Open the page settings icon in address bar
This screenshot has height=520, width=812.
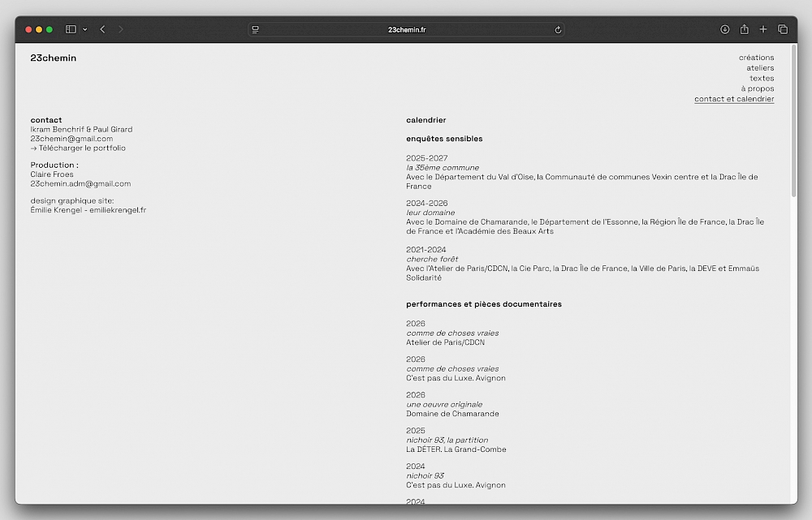[x=256, y=29]
